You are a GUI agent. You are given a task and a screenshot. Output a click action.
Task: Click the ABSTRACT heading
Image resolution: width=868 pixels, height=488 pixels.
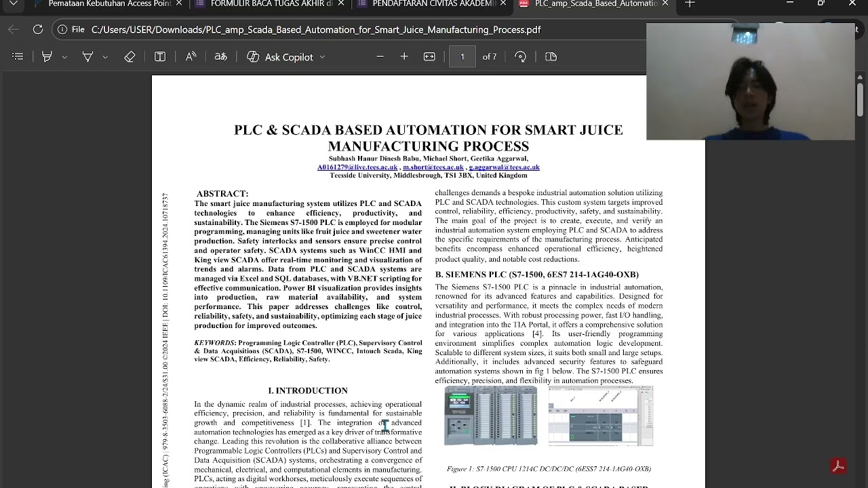[222, 194]
